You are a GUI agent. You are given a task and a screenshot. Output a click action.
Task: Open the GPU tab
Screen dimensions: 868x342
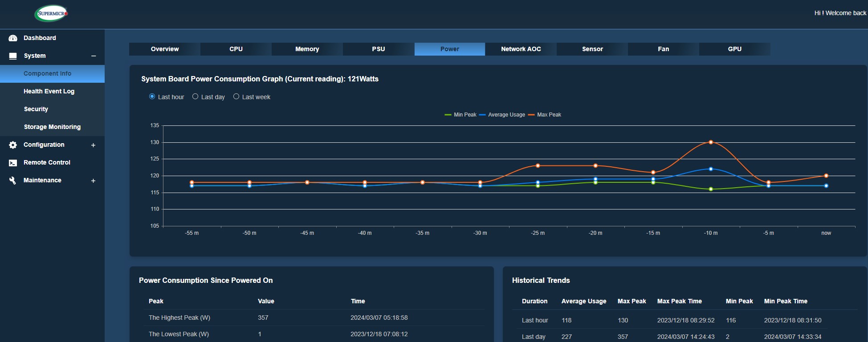pos(734,49)
